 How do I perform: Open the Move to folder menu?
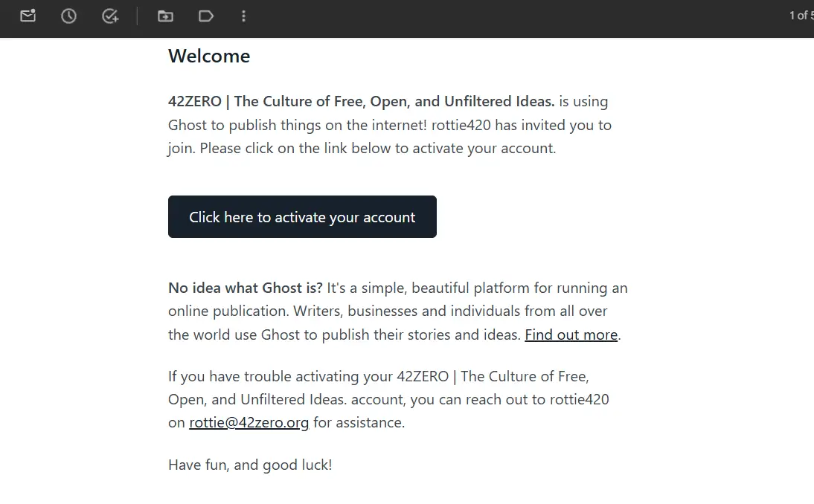pos(165,16)
